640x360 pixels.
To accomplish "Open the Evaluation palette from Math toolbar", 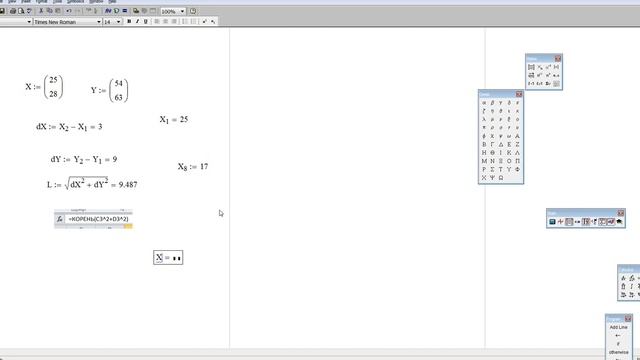I will click(578, 222).
